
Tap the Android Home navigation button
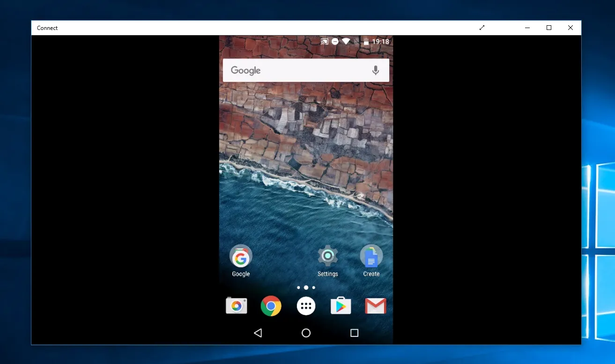[306, 333]
